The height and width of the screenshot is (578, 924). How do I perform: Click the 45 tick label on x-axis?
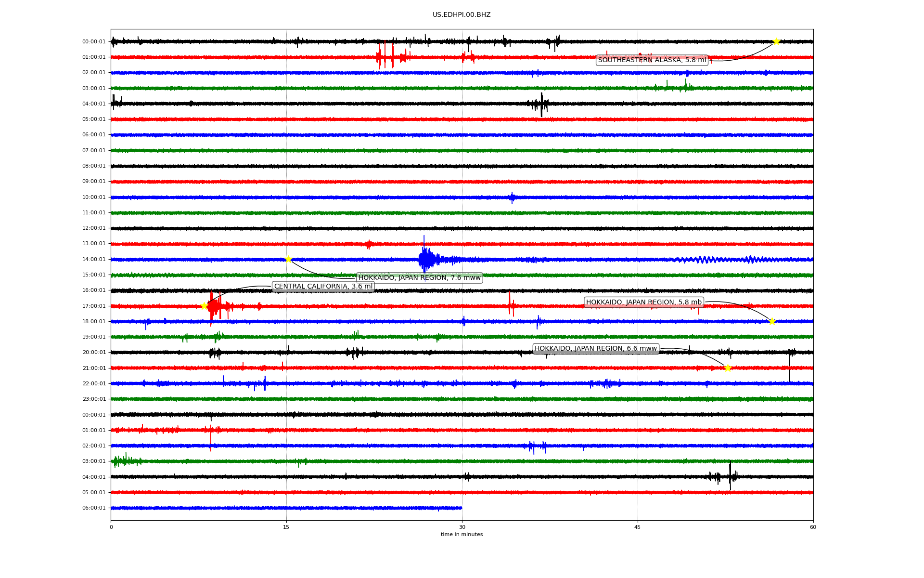(x=637, y=527)
